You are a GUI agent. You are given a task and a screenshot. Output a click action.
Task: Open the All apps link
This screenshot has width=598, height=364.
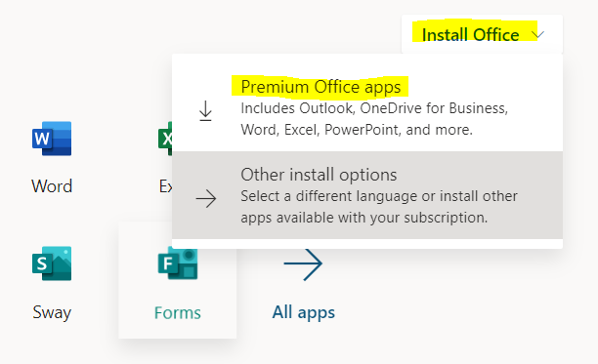click(x=304, y=312)
